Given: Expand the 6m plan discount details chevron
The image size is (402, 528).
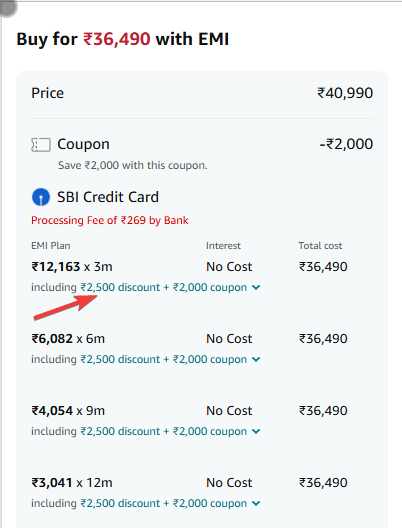Looking at the screenshot, I should (x=256, y=359).
